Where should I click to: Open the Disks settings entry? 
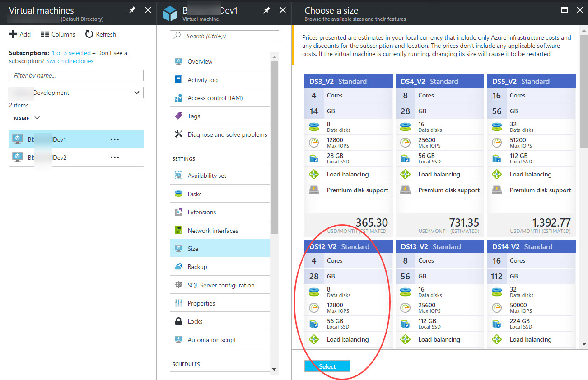pos(219,194)
